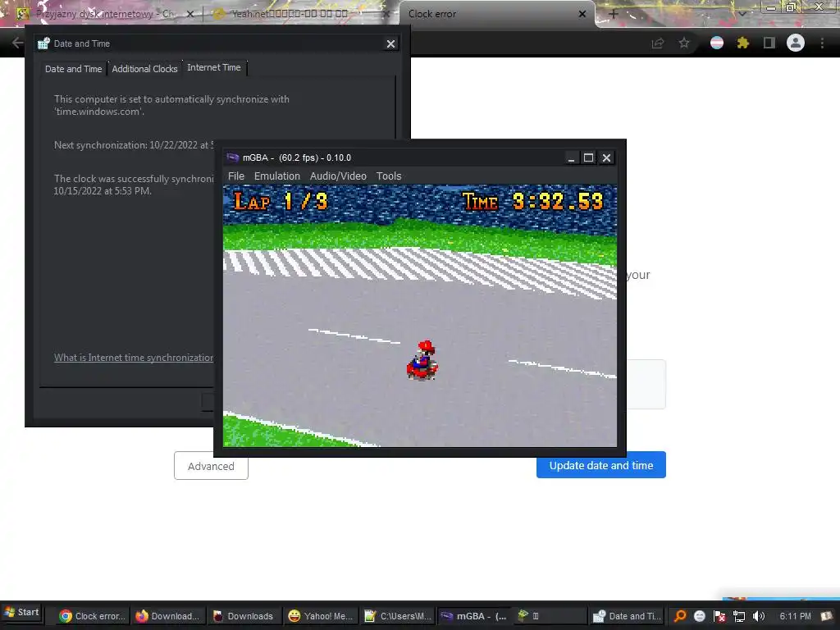This screenshot has height=630, width=840.
Task: Open the volume speaker tray icon
Action: pos(759,616)
